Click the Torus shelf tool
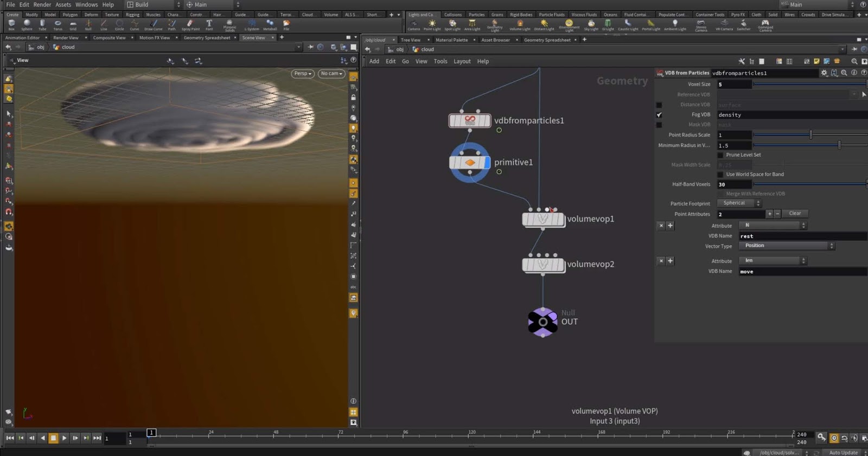Screen dimensions: 868x456 point(58,24)
